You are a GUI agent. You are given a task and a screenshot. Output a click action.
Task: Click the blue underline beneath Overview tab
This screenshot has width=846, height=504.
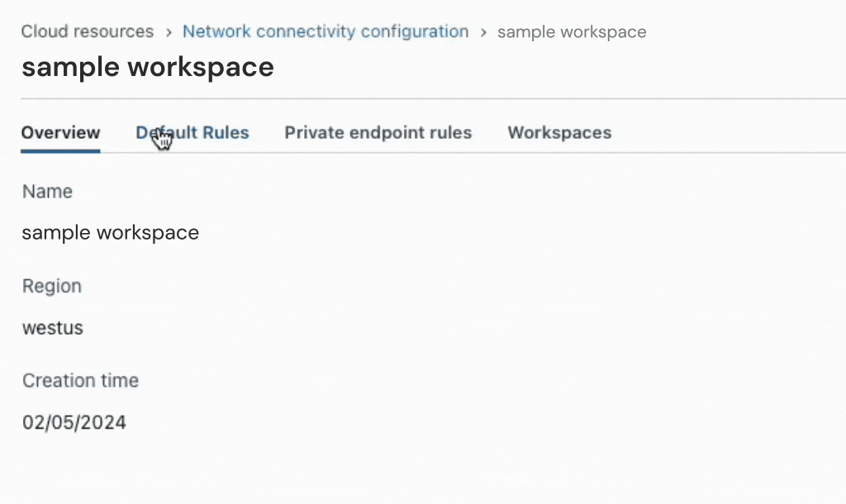click(x=60, y=151)
